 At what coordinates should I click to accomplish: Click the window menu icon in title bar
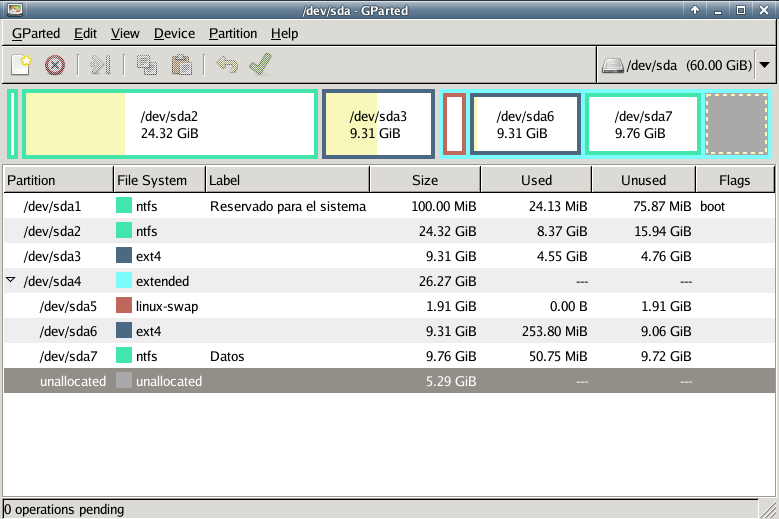click(12, 10)
